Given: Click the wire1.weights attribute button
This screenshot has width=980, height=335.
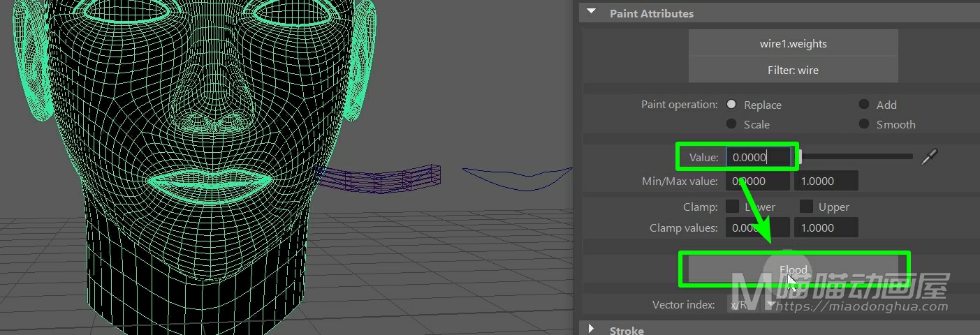Looking at the screenshot, I should 793,43.
